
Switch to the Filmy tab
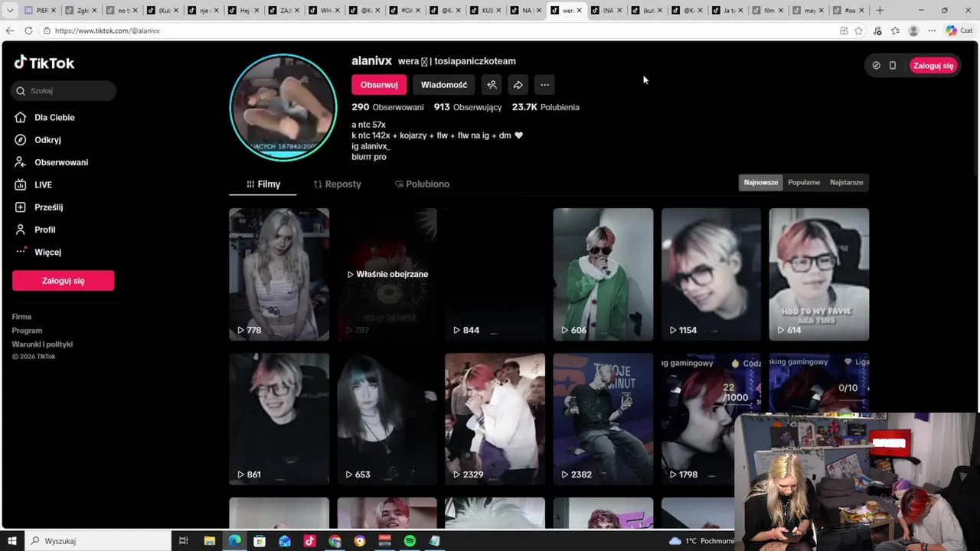[x=263, y=184]
